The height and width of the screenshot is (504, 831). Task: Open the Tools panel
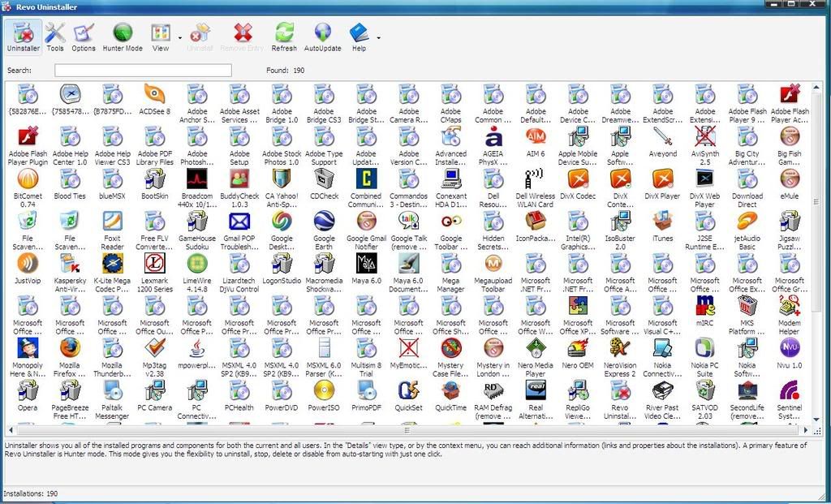coord(55,37)
